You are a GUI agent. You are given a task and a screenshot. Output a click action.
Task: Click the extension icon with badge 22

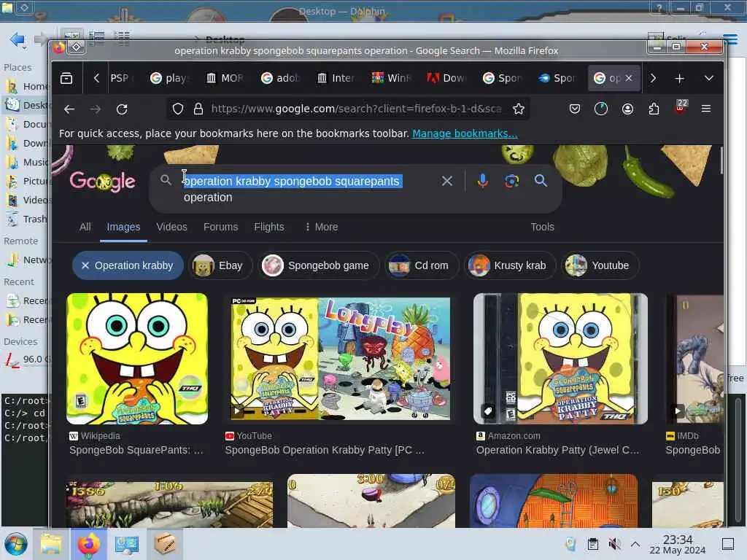coord(681,107)
